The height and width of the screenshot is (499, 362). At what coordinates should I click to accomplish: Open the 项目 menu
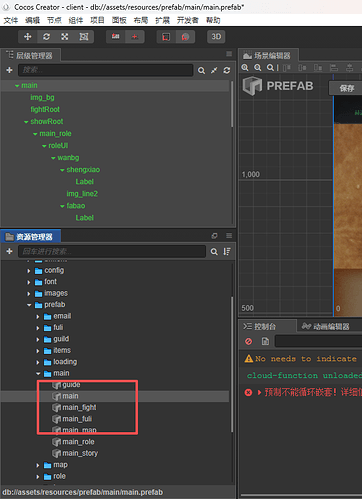pyautogui.click(x=97, y=21)
